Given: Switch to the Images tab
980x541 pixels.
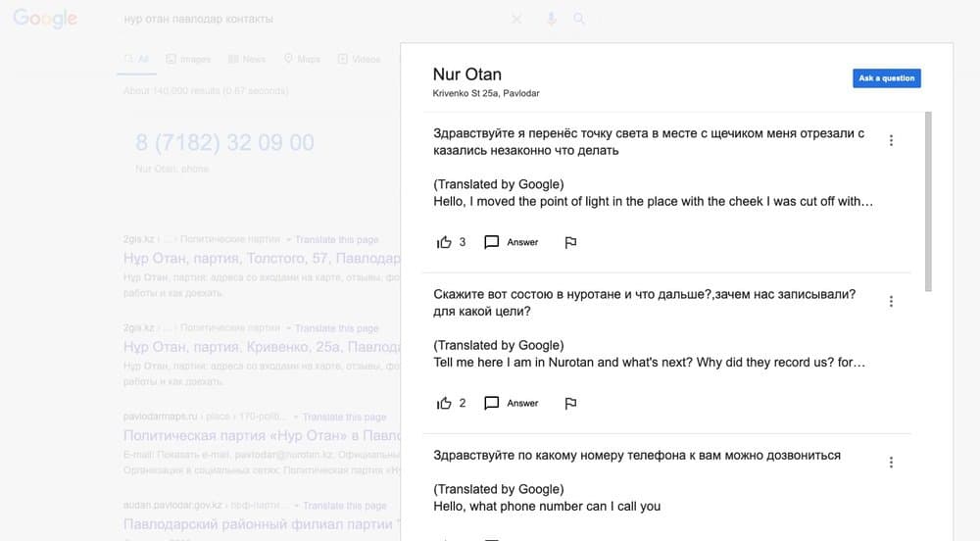Looking at the screenshot, I should coord(188,60).
